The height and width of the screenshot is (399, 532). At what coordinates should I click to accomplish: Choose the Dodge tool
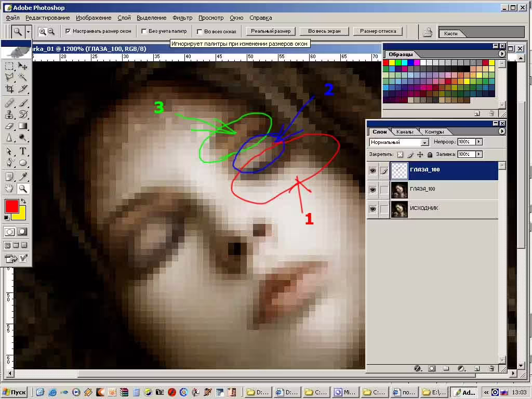23,137
